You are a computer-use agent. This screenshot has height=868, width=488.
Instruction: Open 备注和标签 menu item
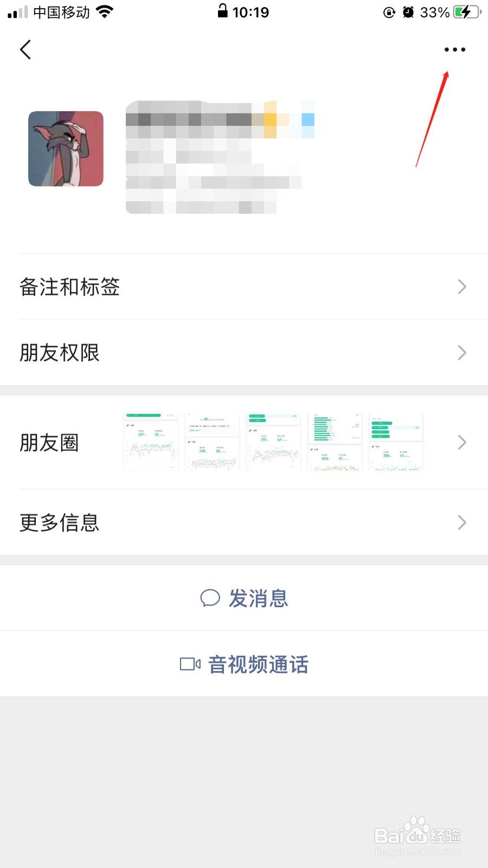pyautogui.click(x=69, y=286)
